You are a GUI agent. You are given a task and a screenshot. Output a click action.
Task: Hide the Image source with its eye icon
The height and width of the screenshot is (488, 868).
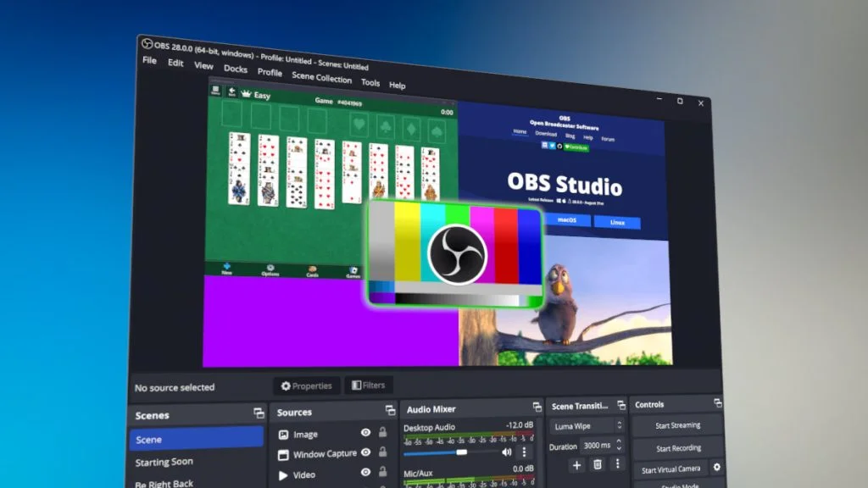365,432
